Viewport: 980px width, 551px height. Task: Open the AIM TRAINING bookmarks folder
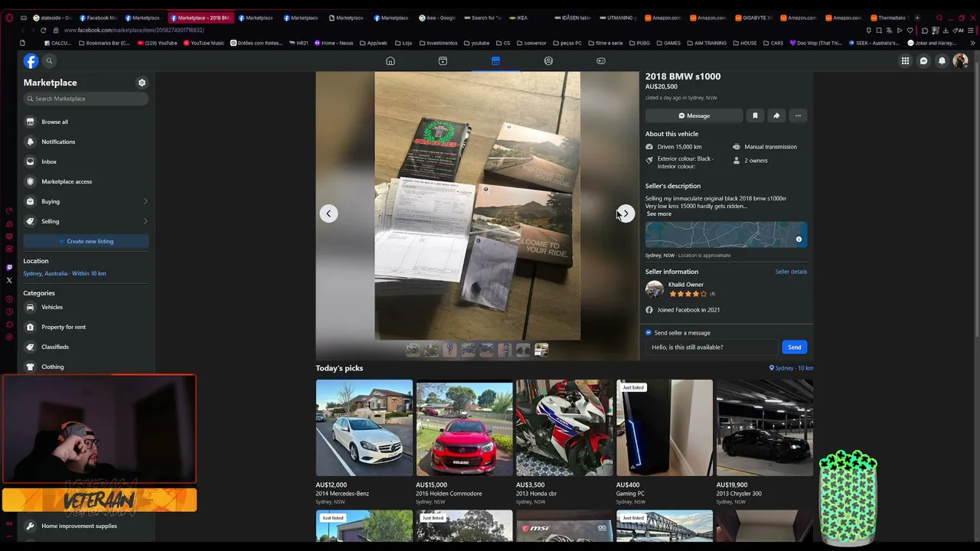[x=706, y=43]
